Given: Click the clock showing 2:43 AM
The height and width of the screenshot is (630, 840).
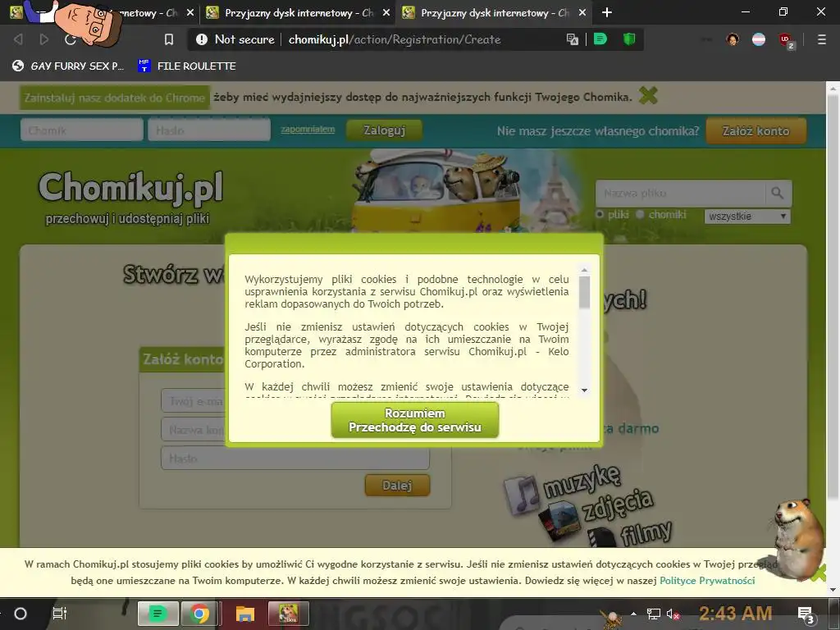Looking at the screenshot, I should point(736,614).
